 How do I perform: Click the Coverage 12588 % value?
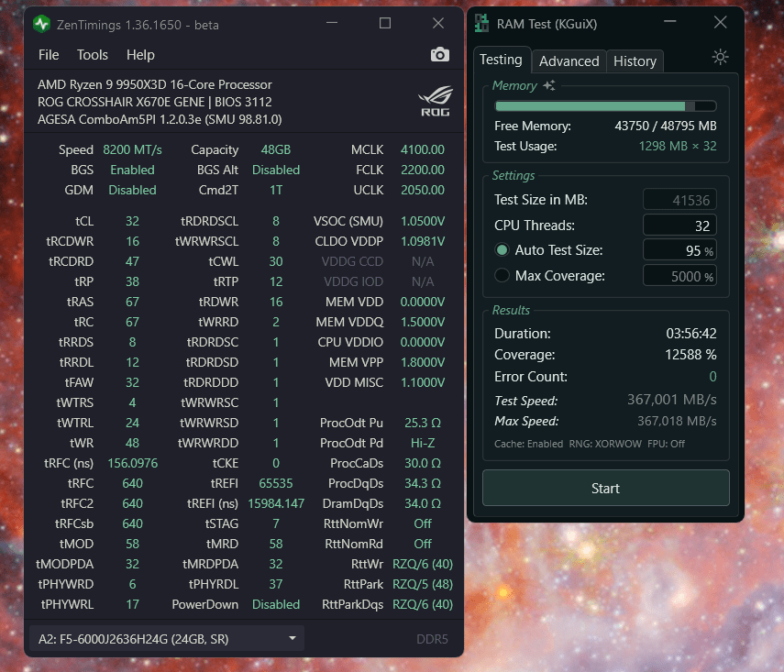click(690, 355)
